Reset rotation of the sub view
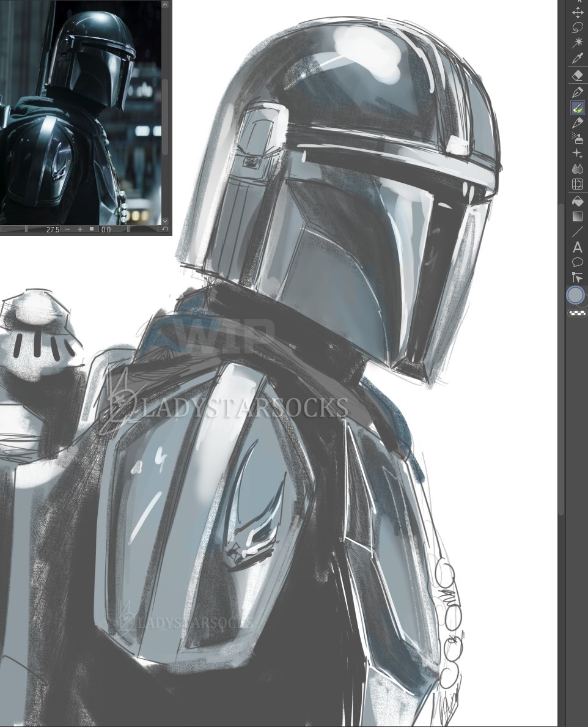Image resolution: width=588 pixels, height=727 pixels. pyautogui.click(x=166, y=229)
